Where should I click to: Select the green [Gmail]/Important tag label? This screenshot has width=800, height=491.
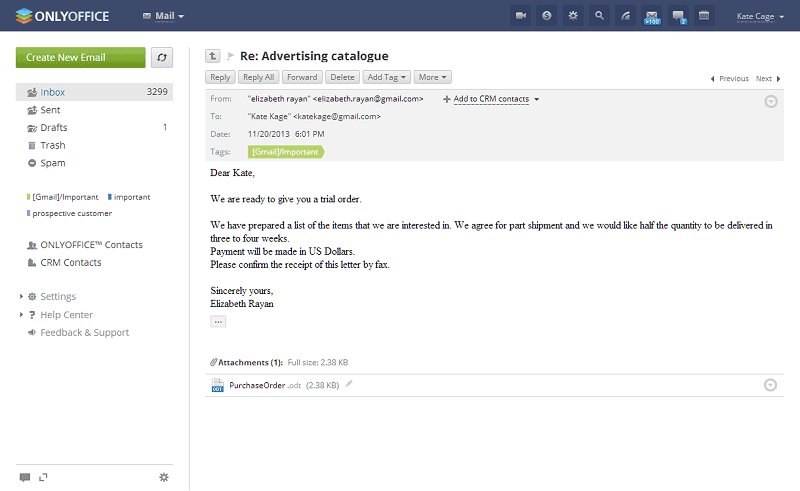pyautogui.click(x=286, y=152)
